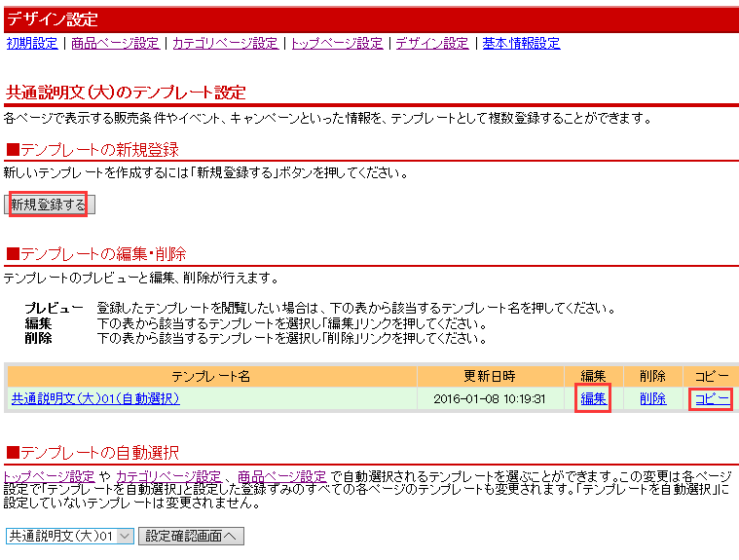Open the 基本情報設定 navigation link
The width and height of the screenshot is (739, 560).
[521, 44]
